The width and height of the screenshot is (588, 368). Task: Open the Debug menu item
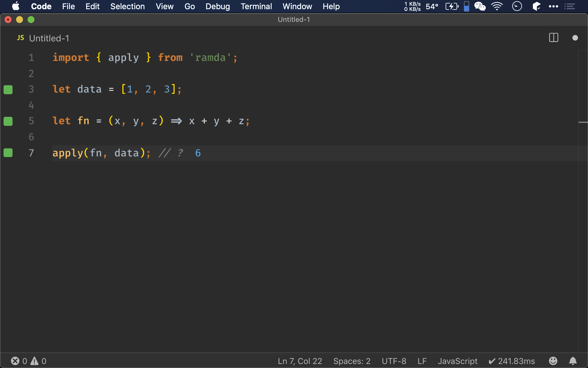pos(218,6)
